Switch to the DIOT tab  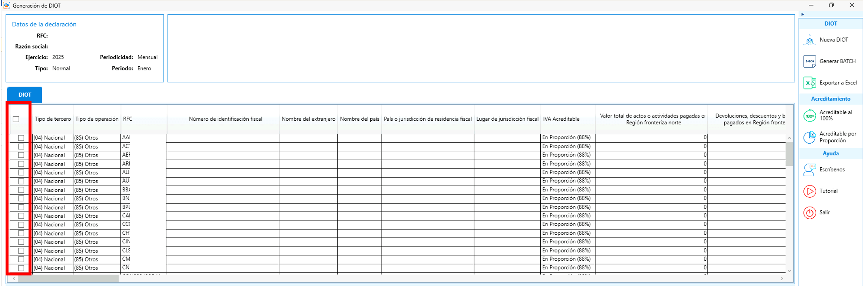[x=24, y=95]
